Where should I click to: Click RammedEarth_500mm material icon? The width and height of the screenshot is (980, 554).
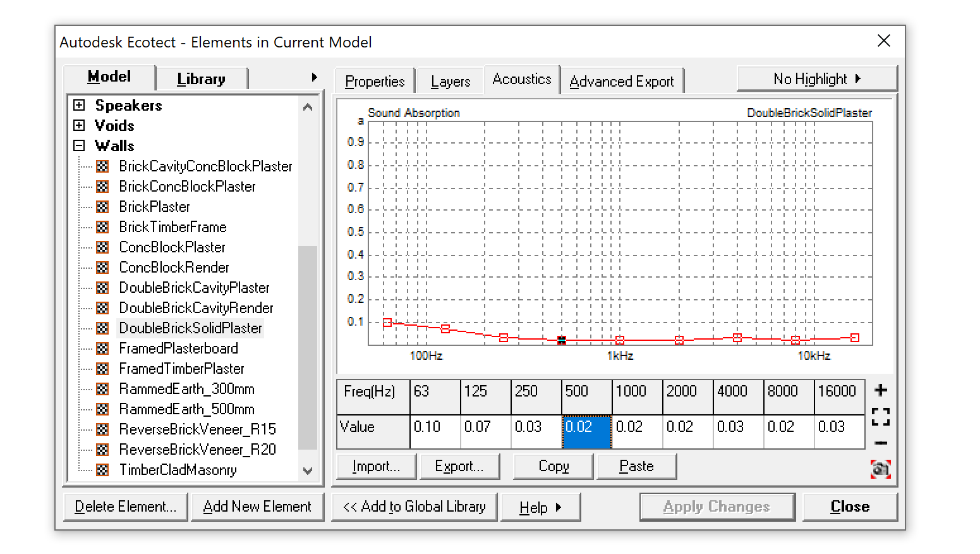102,409
